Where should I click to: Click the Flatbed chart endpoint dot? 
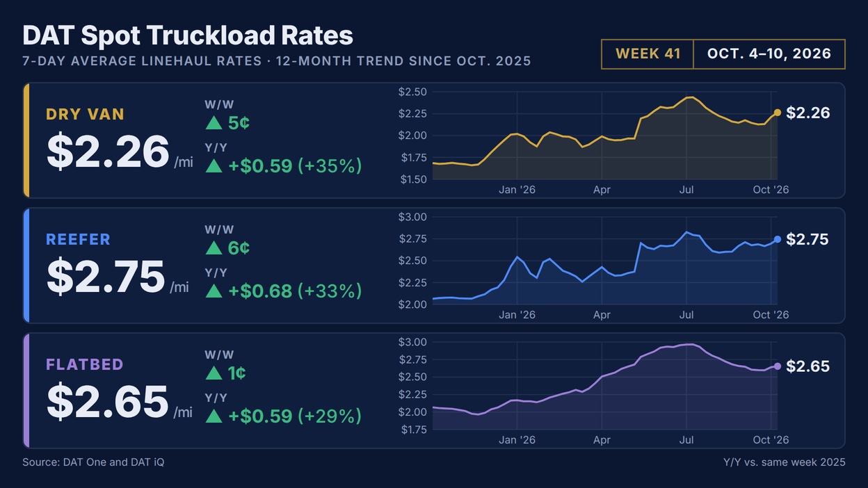(x=777, y=366)
